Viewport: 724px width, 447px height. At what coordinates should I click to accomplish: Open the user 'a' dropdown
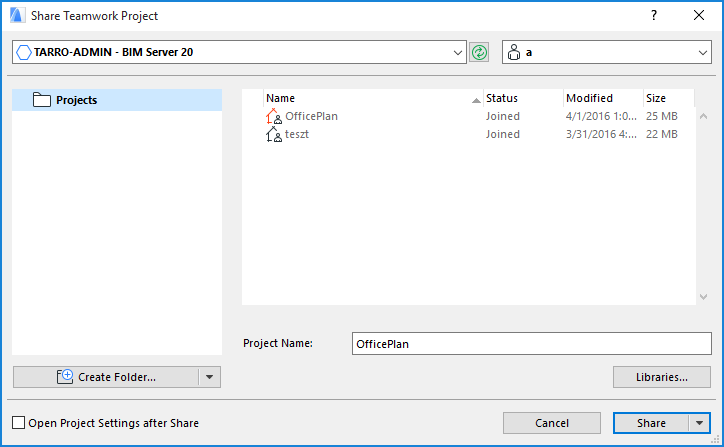pos(702,52)
